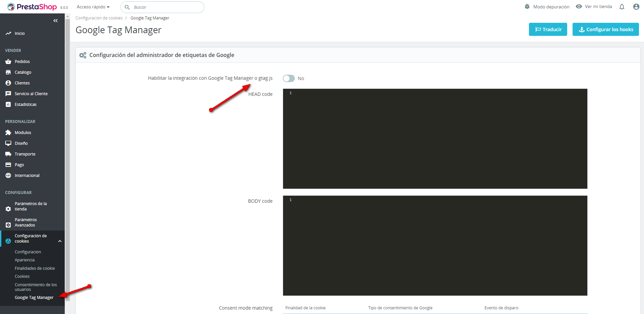Open Ver mi tienda link
Screen dimensions: 644x314
coord(594,7)
